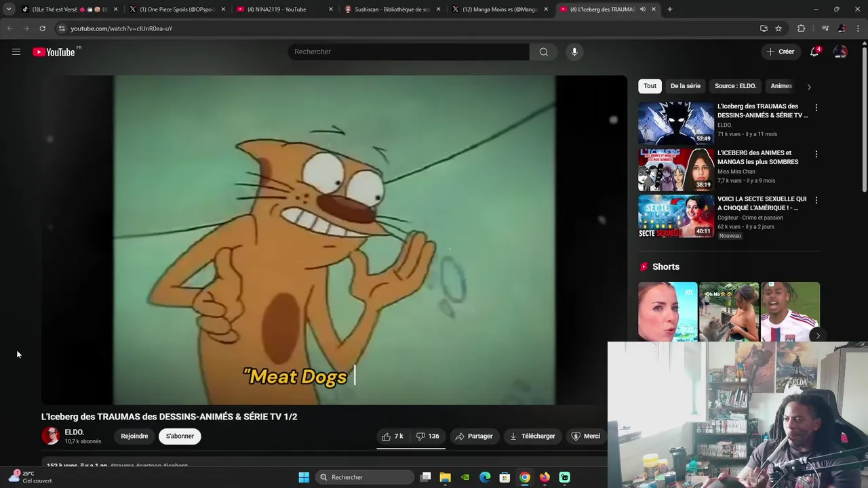Open NVIDIA app from taskbar
This screenshot has height=488, width=868.
click(465, 477)
